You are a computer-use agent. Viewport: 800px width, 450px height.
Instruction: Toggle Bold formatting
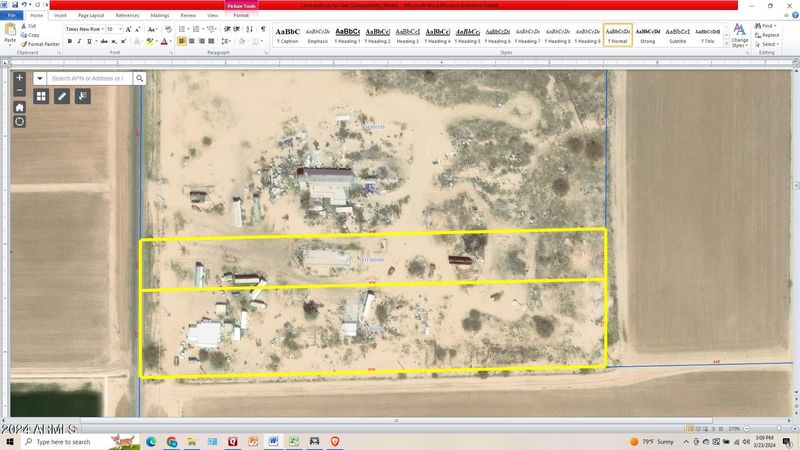click(x=70, y=42)
